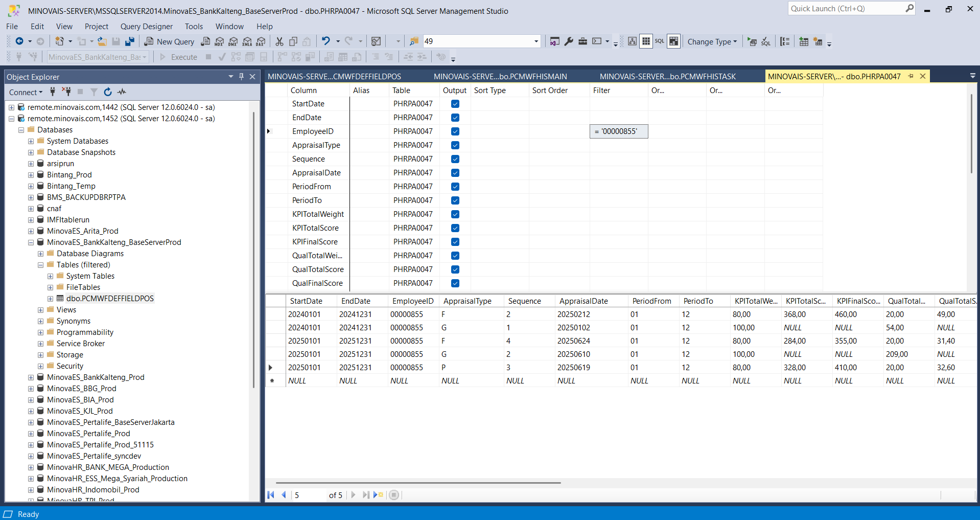
Task: Click the Save All disks icon
Action: [130, 41]
